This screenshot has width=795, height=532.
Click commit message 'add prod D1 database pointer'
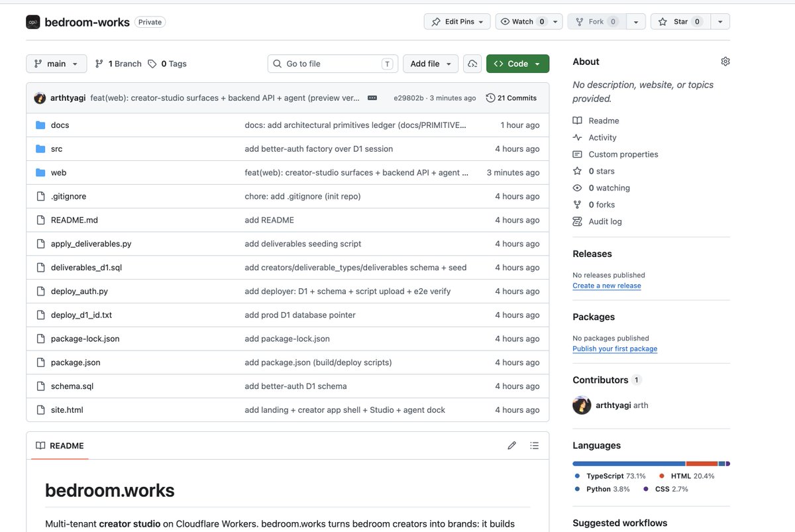[x=300, y=315]
